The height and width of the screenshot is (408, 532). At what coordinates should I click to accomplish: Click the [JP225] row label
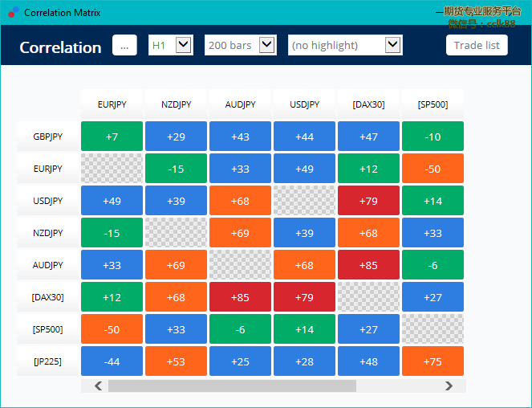click(48, 361)
